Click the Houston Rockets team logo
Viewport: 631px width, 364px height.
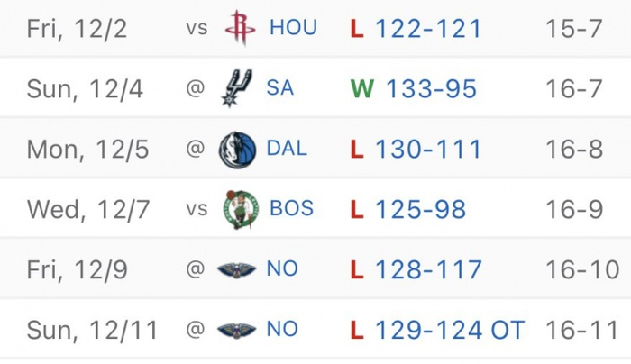pos(240,28)
